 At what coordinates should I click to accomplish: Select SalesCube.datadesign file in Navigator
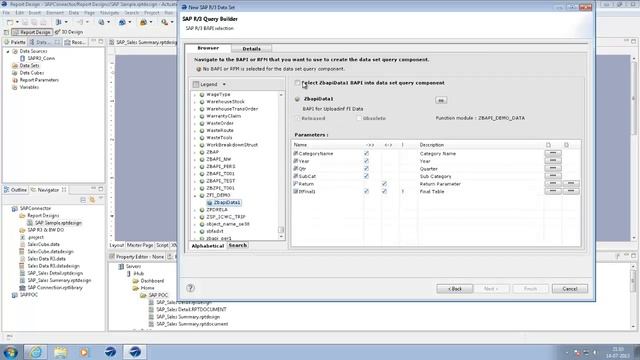tap(50, 251)
